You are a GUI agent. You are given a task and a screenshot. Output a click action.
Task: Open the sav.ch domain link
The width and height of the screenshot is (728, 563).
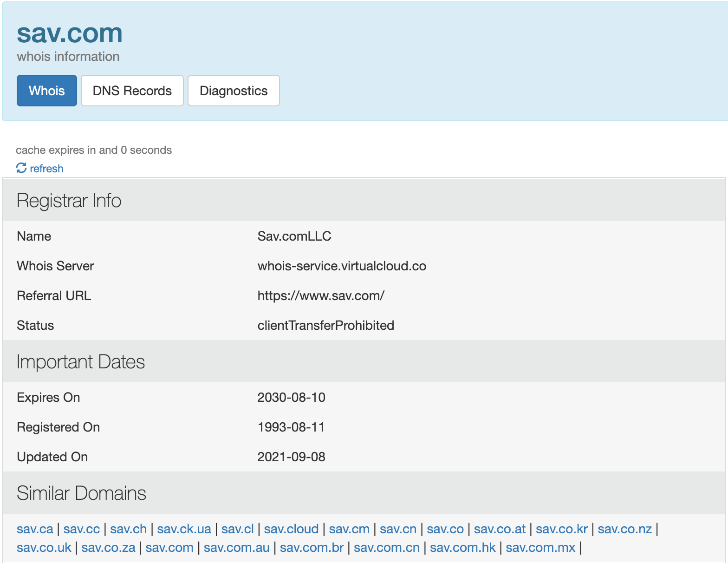[129, 529]
